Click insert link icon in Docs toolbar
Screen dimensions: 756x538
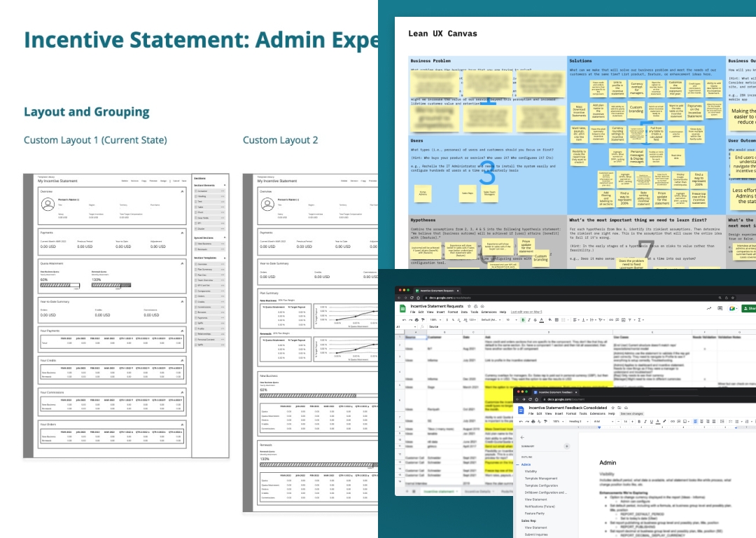tap(673, 421)
